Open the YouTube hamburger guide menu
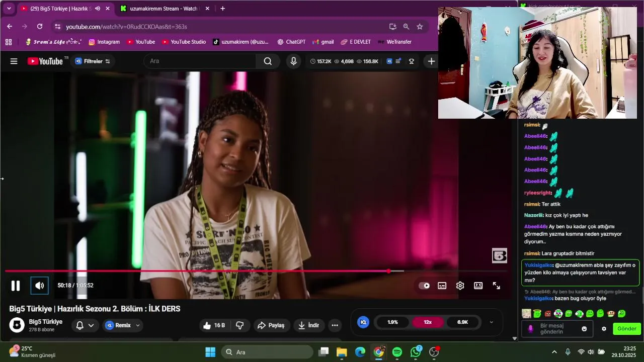 [14, 61]
